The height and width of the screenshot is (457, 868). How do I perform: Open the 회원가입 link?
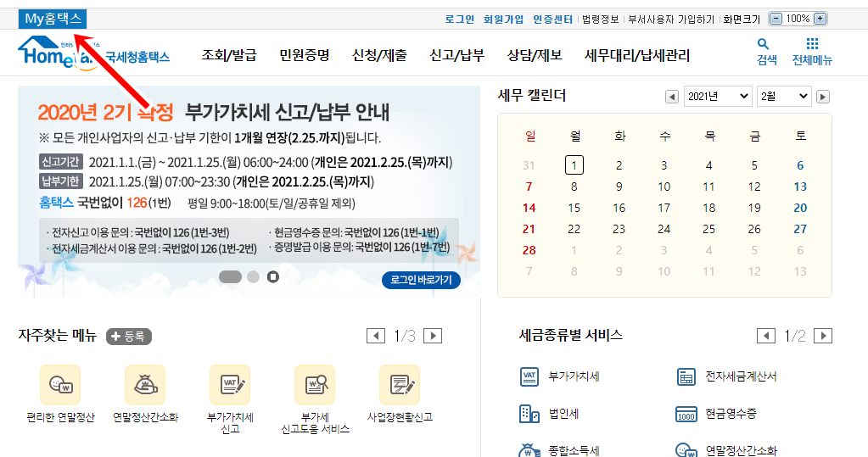(x=503, y=20)
